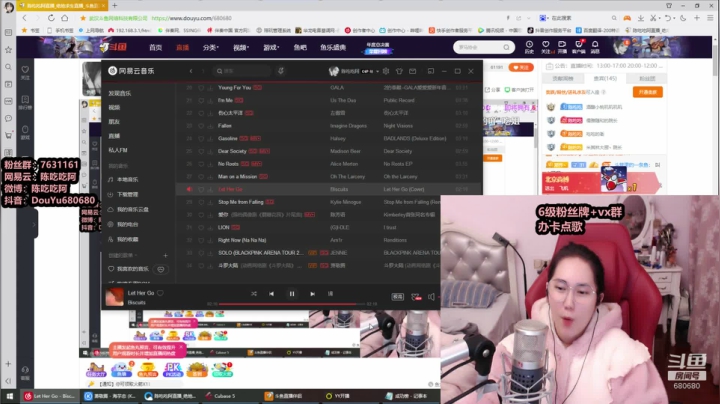Screen dimensions: 720x404
Task: Open NetEase Music settings gear
Action: pos(386,71)
